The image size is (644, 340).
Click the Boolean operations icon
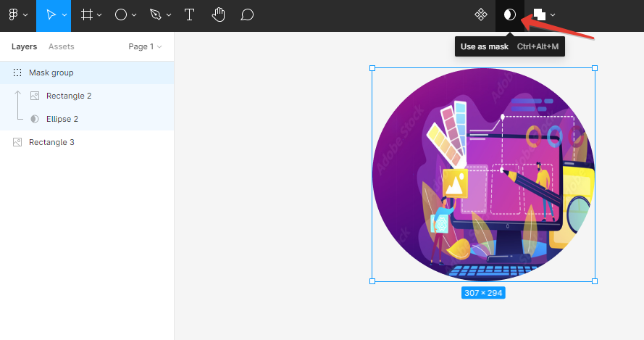click(539, 14)
